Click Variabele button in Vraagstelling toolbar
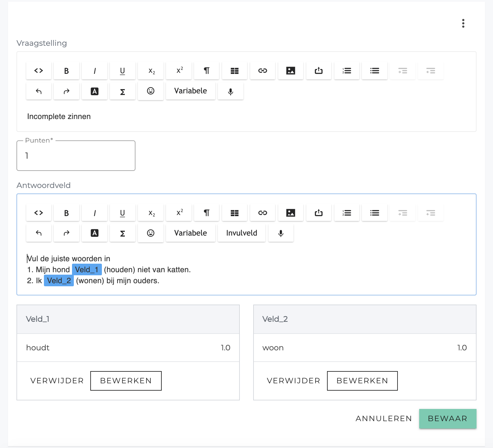This screenshot has height=448, width=493. coord(191,91)
